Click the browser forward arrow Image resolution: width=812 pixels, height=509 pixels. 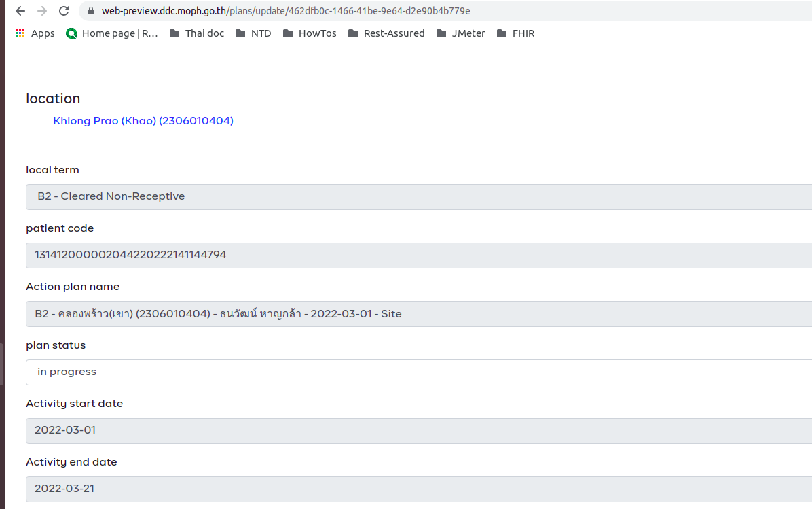[x=42, y=11]
